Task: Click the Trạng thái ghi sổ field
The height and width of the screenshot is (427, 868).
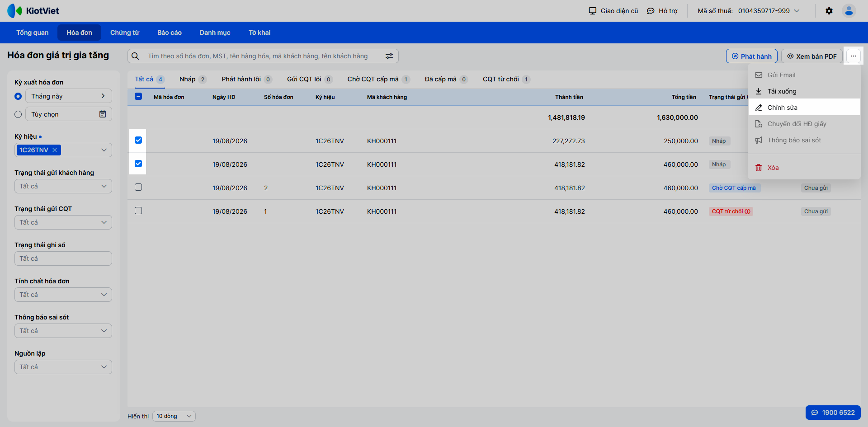Action: [63, 258]
